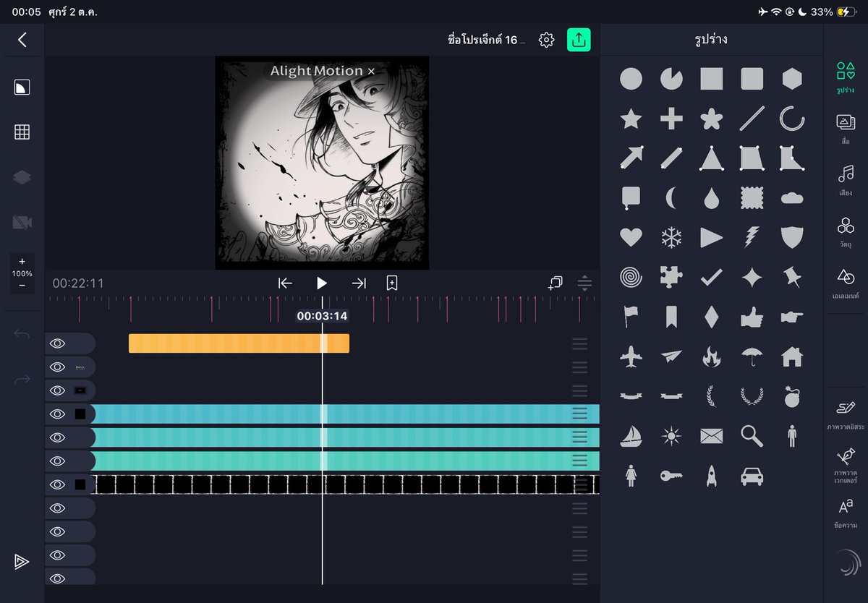Select the thumbs-up shape
The image size is (868, 603).
[x=752, y=317]
